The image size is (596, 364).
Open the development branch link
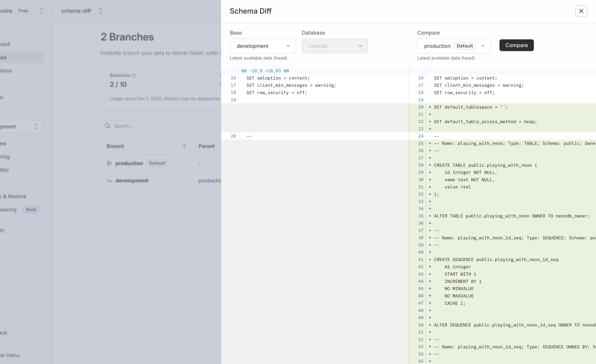[132, 180]
